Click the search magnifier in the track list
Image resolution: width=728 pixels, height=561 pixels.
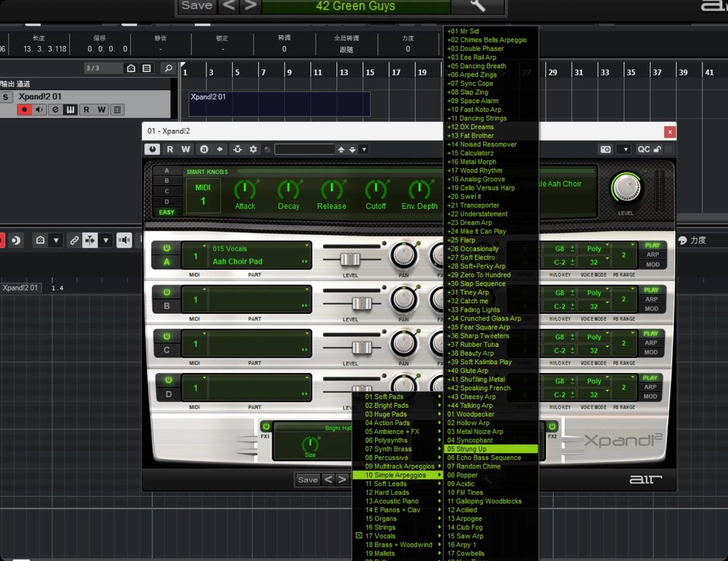tap(168, 68)
